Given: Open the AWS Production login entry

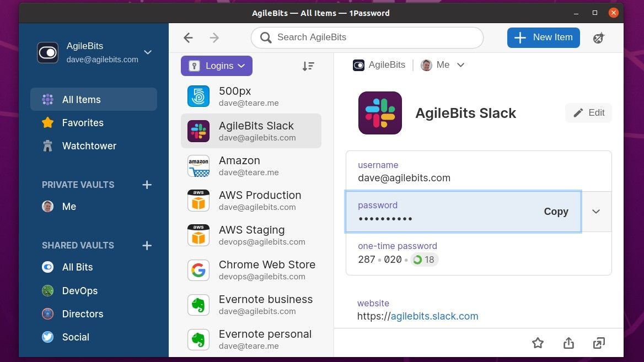Looking at the screenshot, I should click(251, 201).
